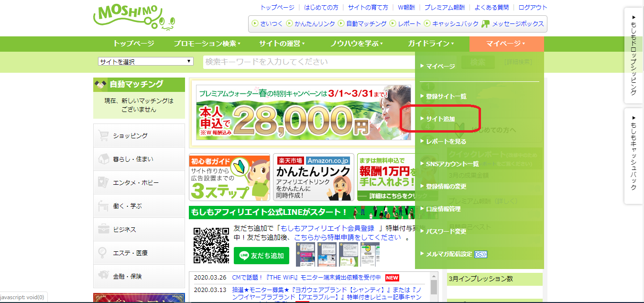
Task: Open the プレミアムウォーター 28,000円 campaign banner
Action: click(304, 113)
